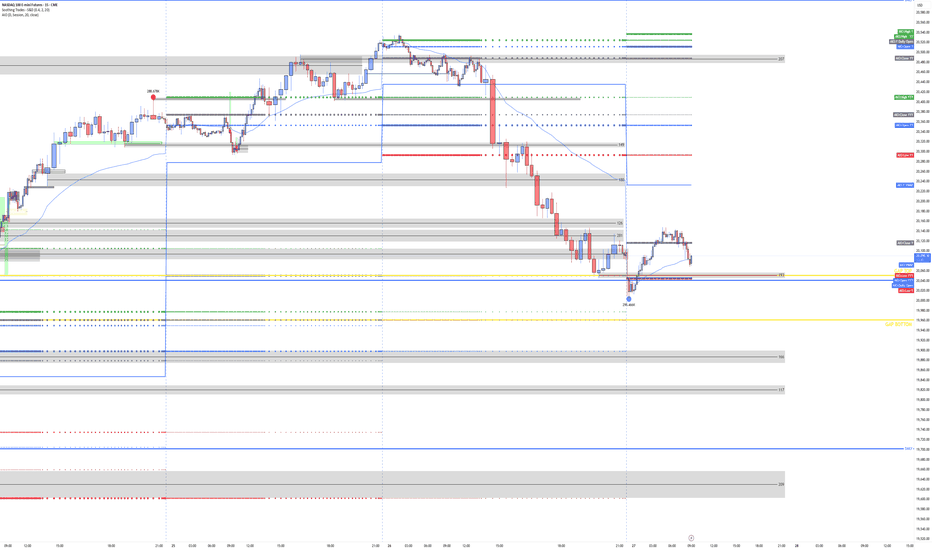Select the zone label reading 166
This screenshot has width=932, height=550.
[781, 357]
